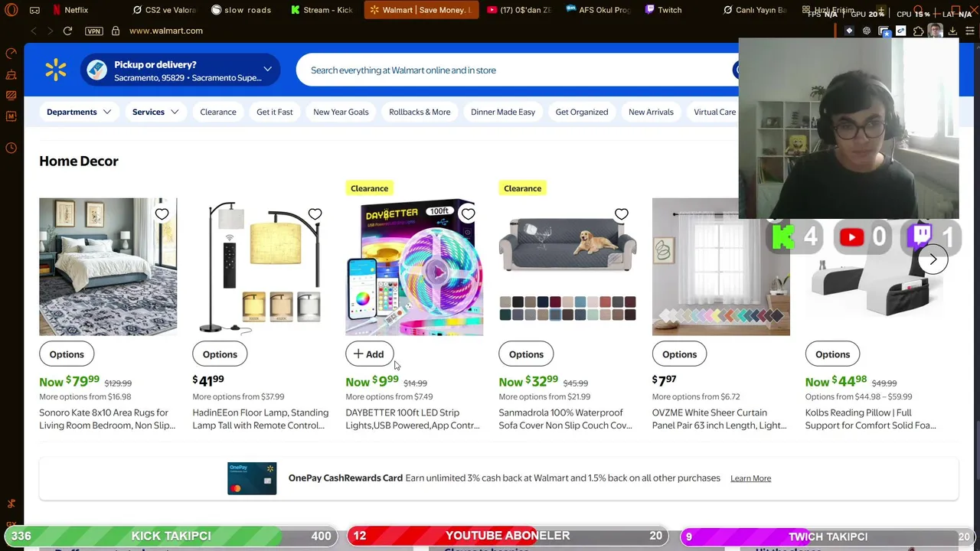The image size is (980, 551).
Task: Switch to the Stream - Kick tab
Action: click(x=322, y=10)
